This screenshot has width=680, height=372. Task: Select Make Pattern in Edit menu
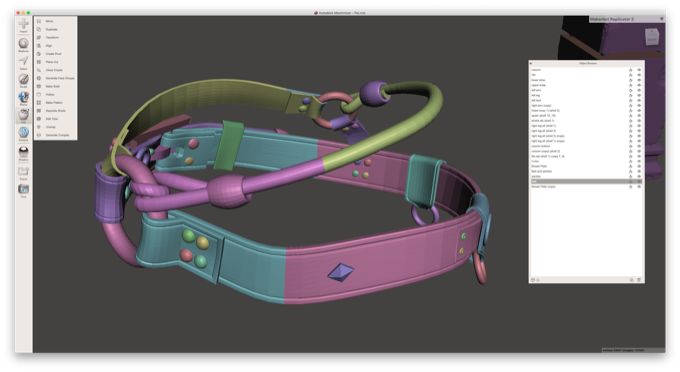tap(54, 103)
